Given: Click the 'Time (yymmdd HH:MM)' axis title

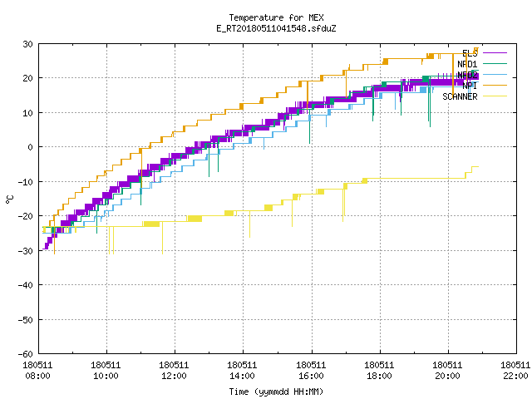Looking at the screenshot, I should [x=276, y=392].
